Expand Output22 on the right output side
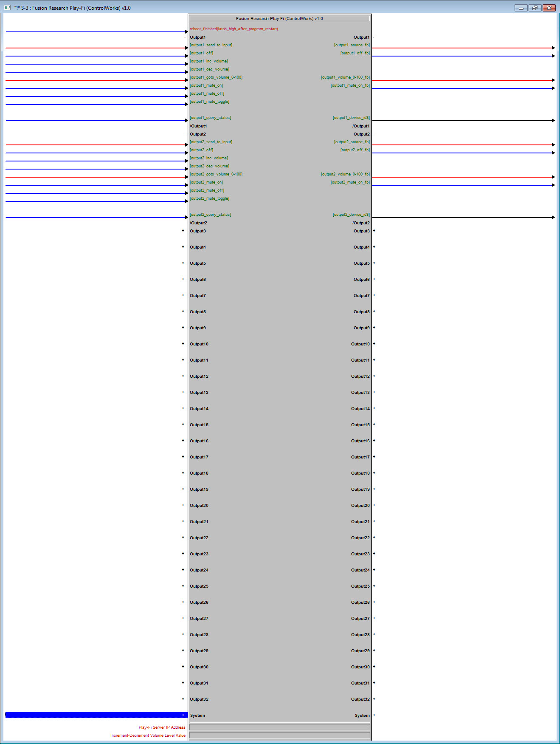The image size is (560, 744). coord(374,537)
